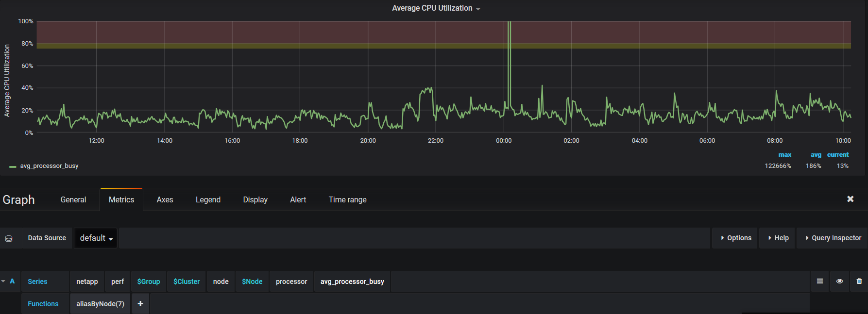
Task: Open the Alert tab
Action: (x=298, y=200)
